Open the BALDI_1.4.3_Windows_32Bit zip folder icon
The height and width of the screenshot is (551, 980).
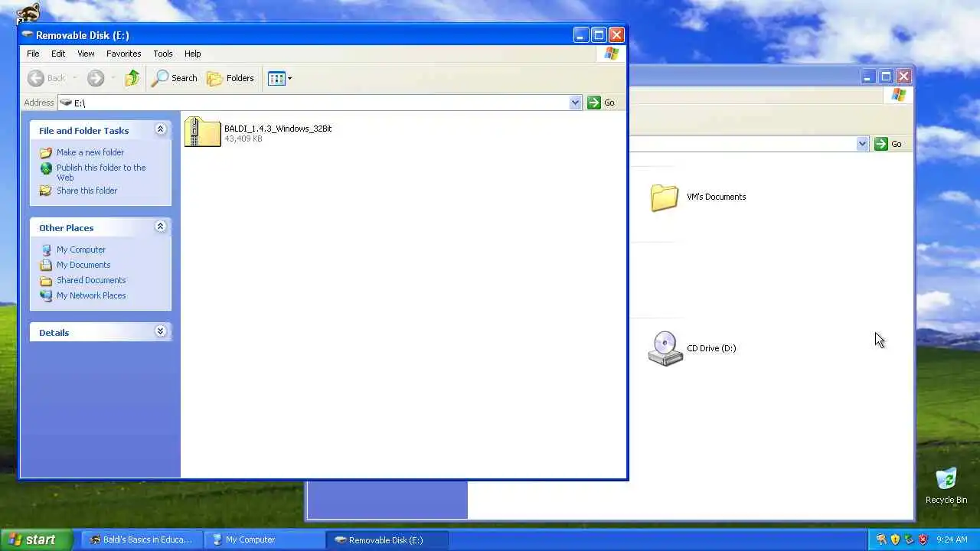(202, 132)
